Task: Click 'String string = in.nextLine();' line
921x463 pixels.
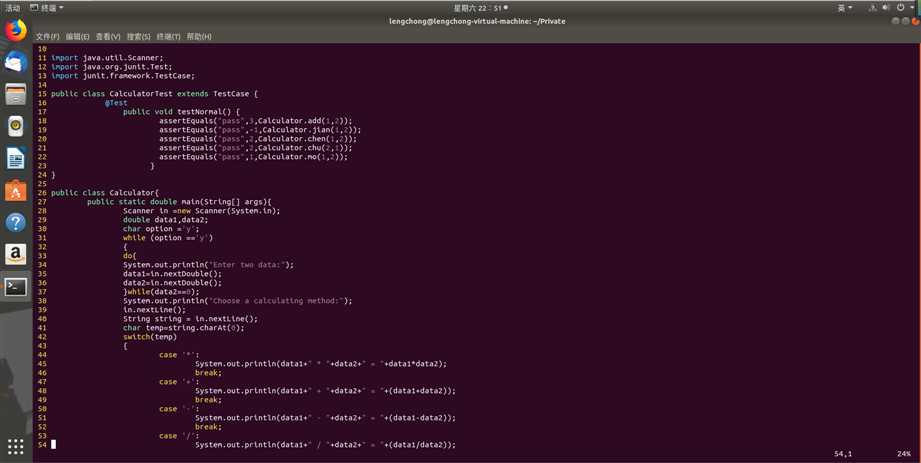Action: pyautogui.click(x=190, y=319)
